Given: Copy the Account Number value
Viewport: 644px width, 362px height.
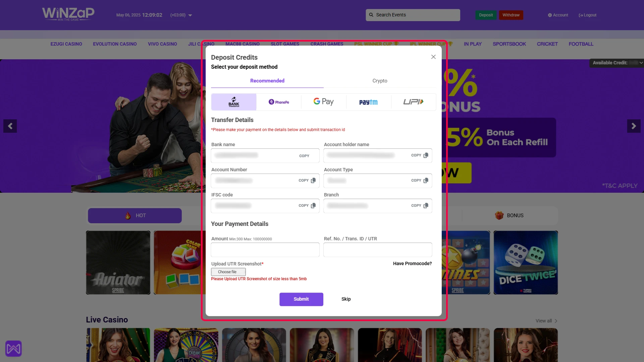Looking at the screenshot, I should (307, 180).
